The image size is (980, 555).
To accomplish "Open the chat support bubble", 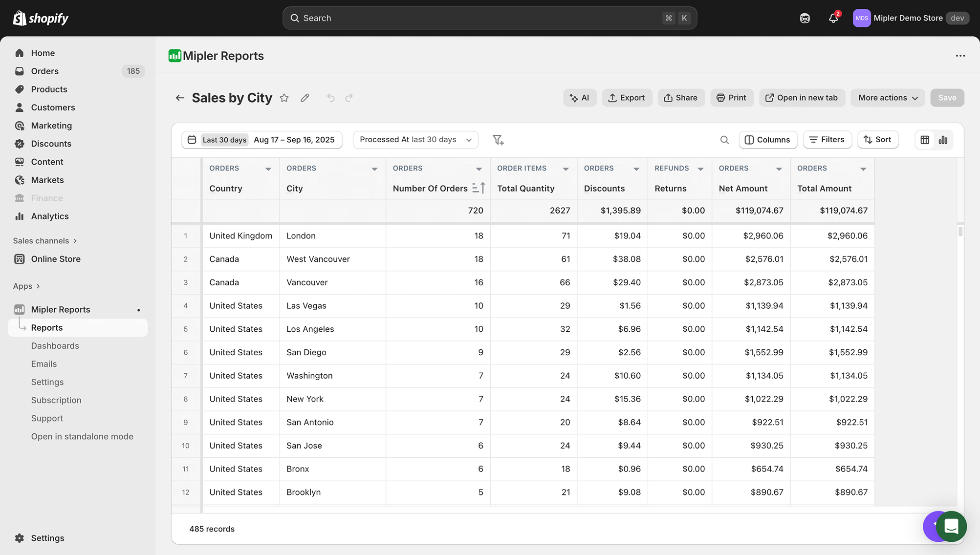I will (x=951, y=526).
